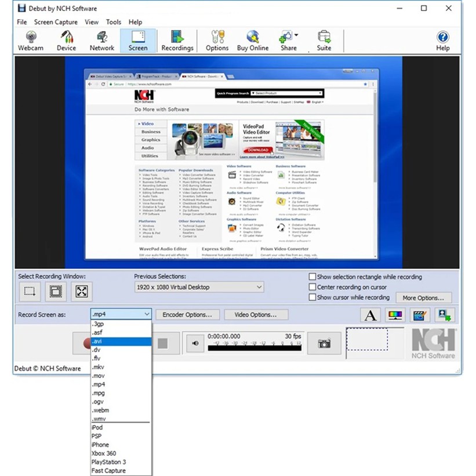This screenshot has height=476, width=476.
Task: Click the Encoder Options button
Action: coord(187,315)
